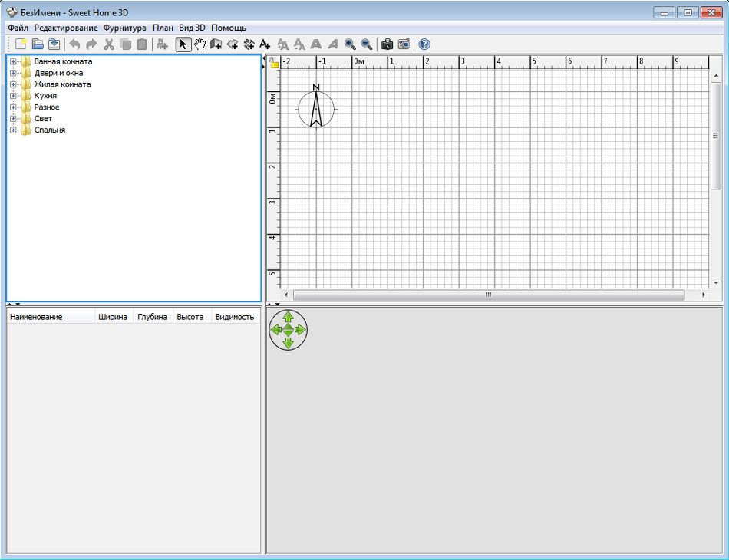Expand the Кухня folder

click(x=13, y=96)
